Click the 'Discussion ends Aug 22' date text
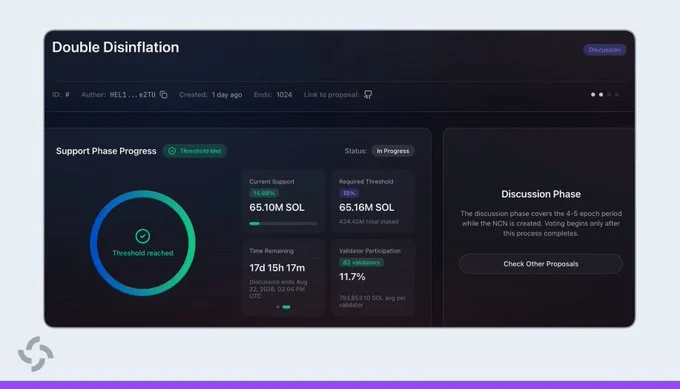680x389 pixels. tap(278, 289)
